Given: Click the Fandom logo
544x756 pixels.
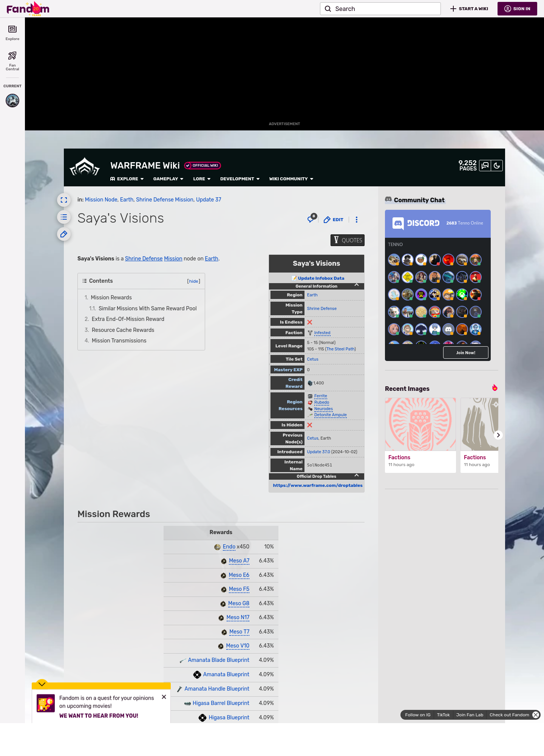Looking at the screenshot, I should pos(28,9).
